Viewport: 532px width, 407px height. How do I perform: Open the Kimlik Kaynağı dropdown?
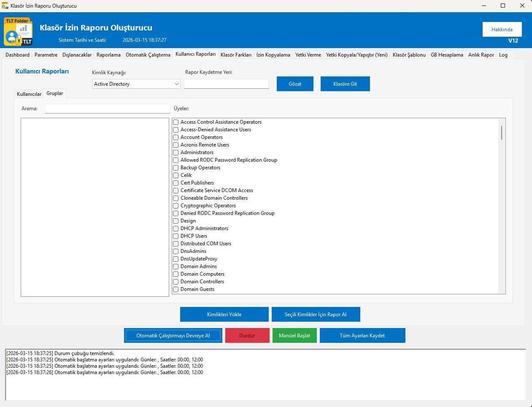[x=136, y=84]
